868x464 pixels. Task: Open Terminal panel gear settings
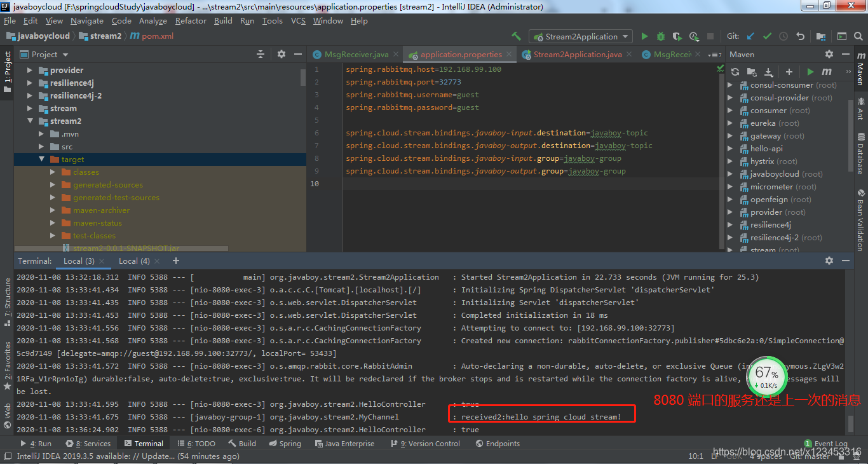(x=829, y=261)
